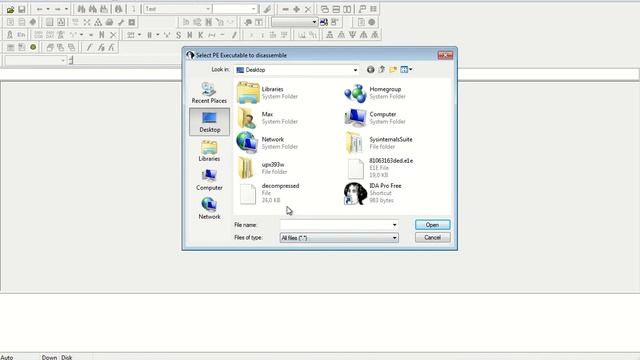Select the Libraries system folder item
Screen dimensions: 640x360
point(267,93)
